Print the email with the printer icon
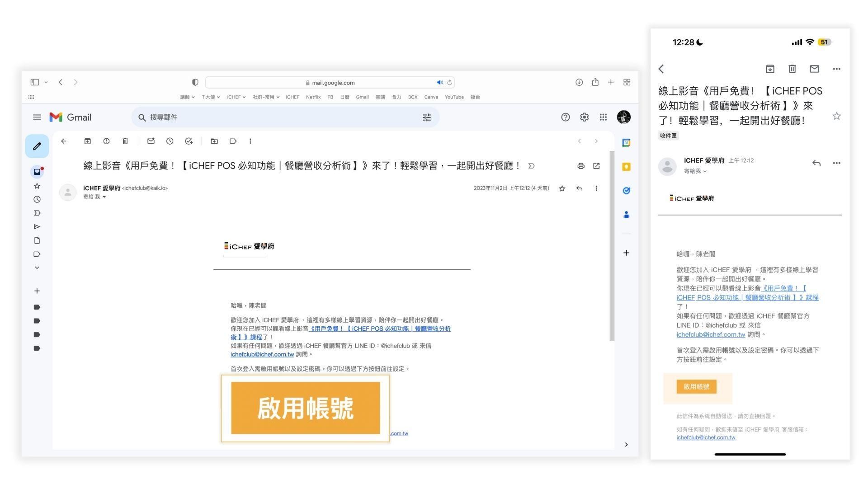868x488 pixels. coord(581,166)
